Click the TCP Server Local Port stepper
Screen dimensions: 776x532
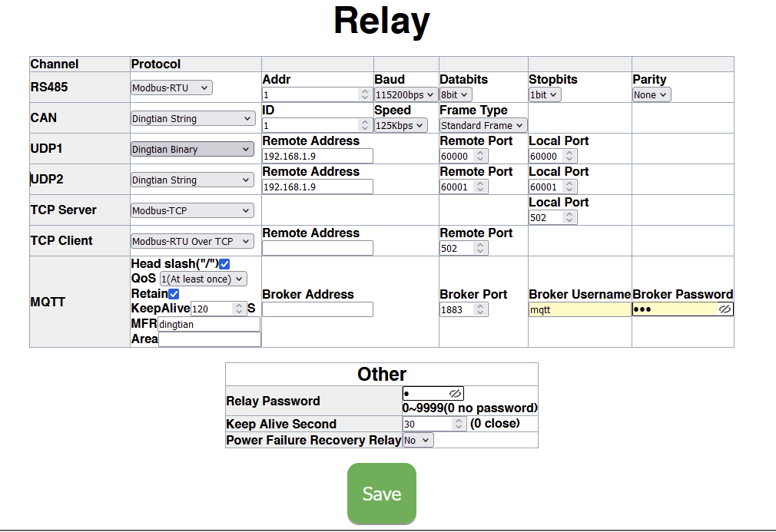coord(569,218)
